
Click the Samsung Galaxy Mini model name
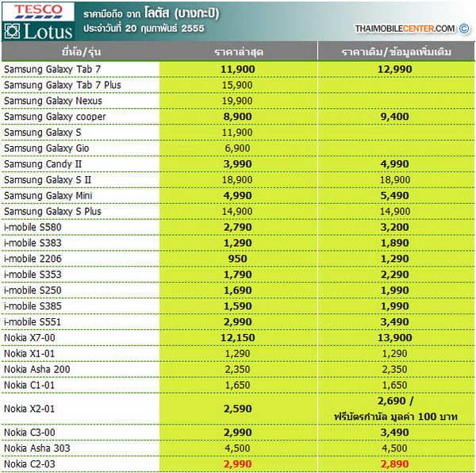click(x=48, y=196)
